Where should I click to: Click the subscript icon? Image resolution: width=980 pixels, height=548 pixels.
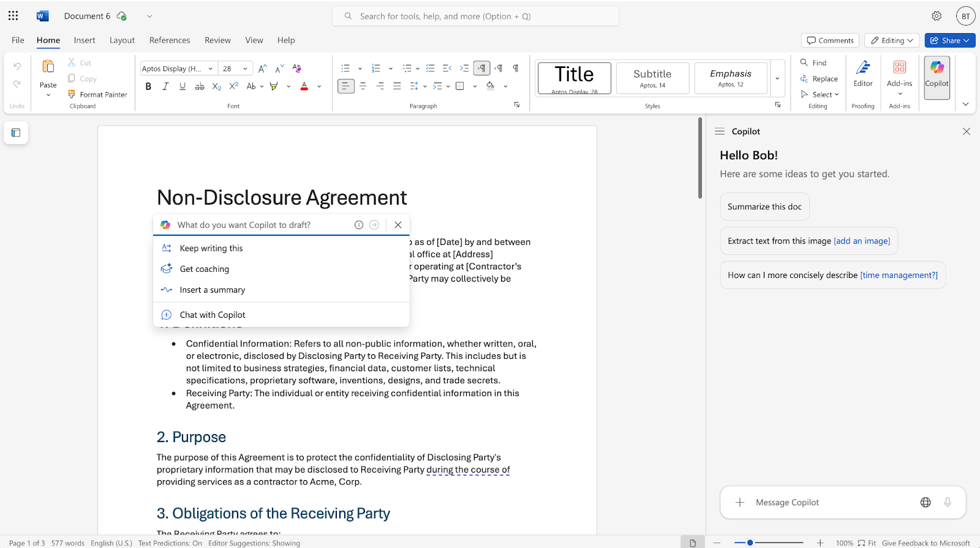coord(216,86)
